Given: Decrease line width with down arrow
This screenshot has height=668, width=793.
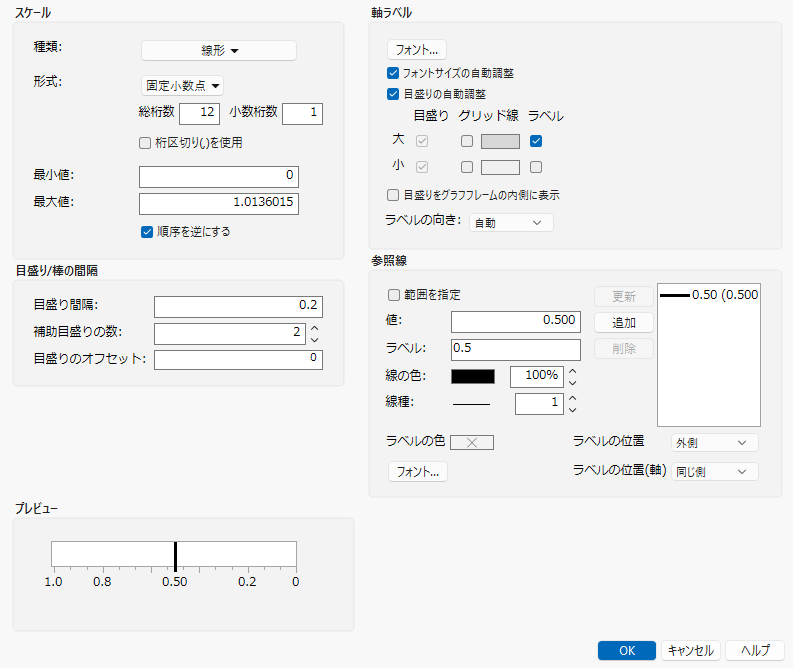Looking at the screenshot, I should pyautogui.click(x=572, y=410).
